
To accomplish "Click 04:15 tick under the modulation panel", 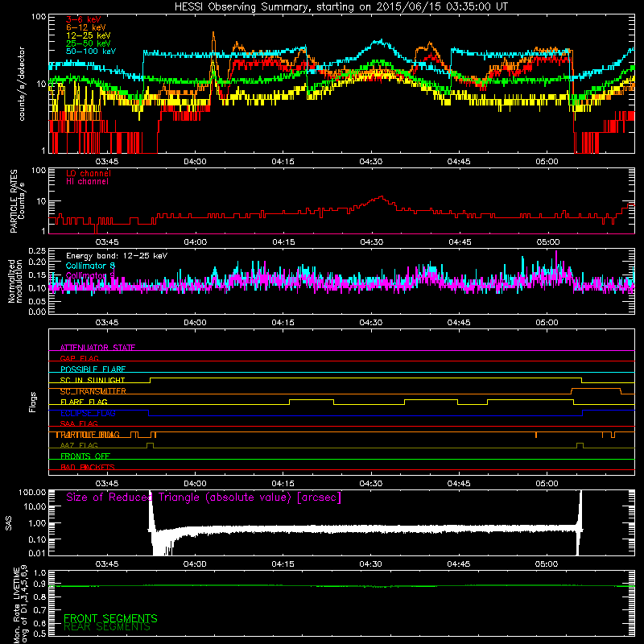I will [283, 323].
